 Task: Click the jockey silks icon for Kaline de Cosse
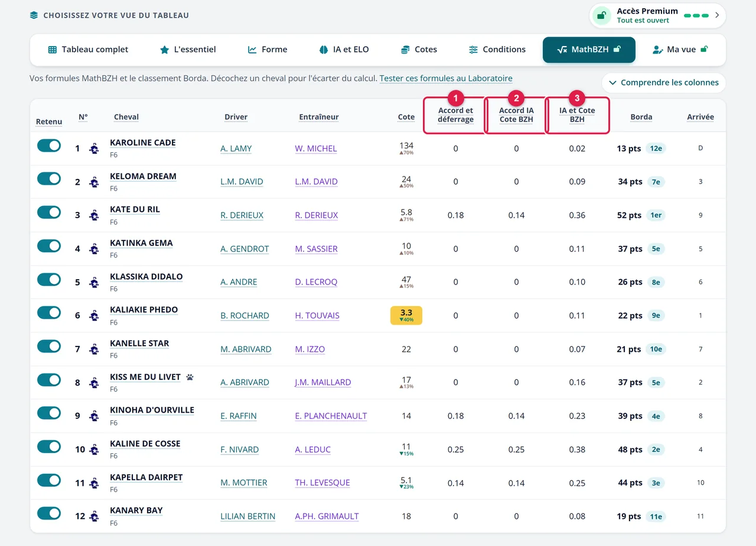coord(94,449)
